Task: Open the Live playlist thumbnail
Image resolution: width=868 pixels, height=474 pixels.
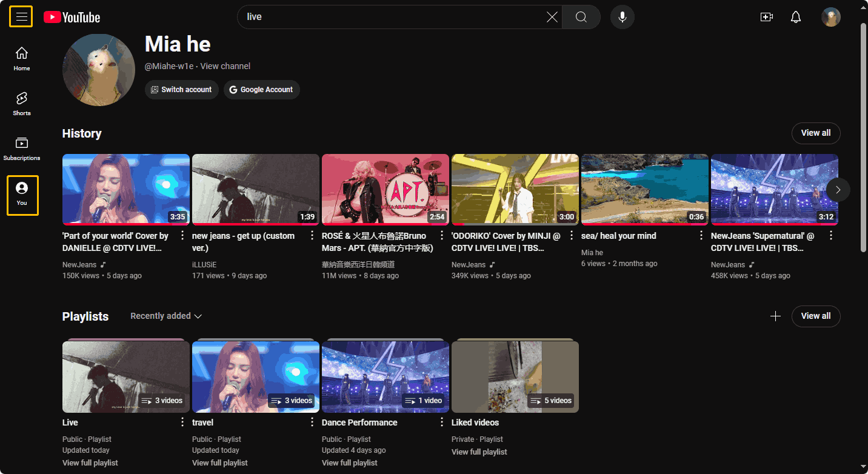Action: [x=126, y=376]
